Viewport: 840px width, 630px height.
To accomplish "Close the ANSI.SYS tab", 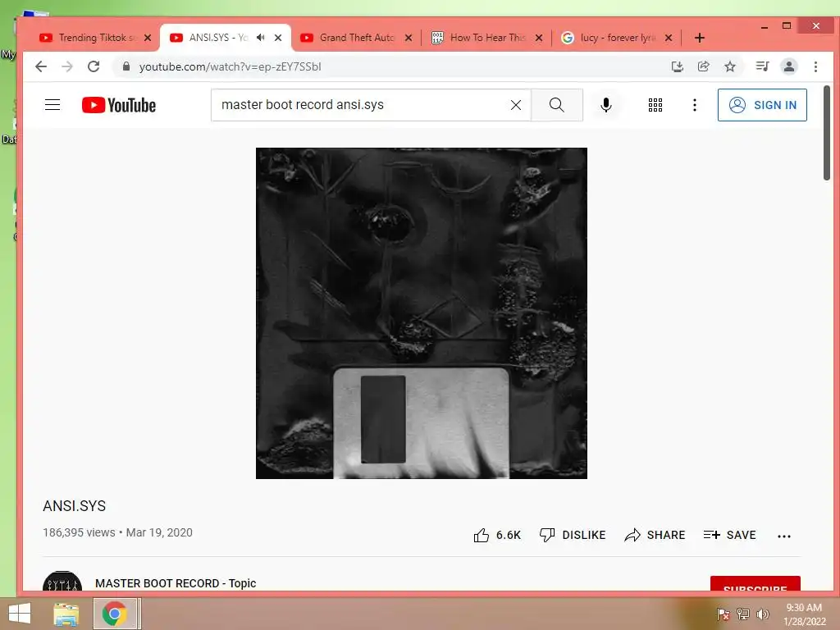I will point(278,38).
